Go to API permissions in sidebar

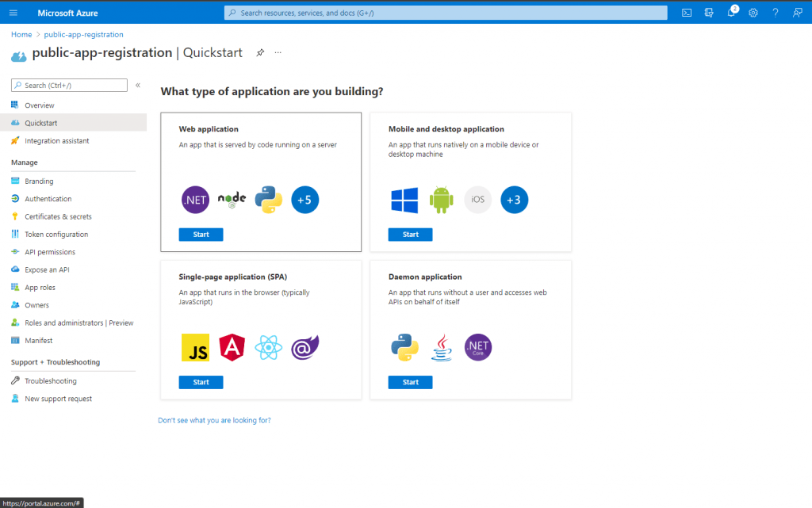click(50, 252)
